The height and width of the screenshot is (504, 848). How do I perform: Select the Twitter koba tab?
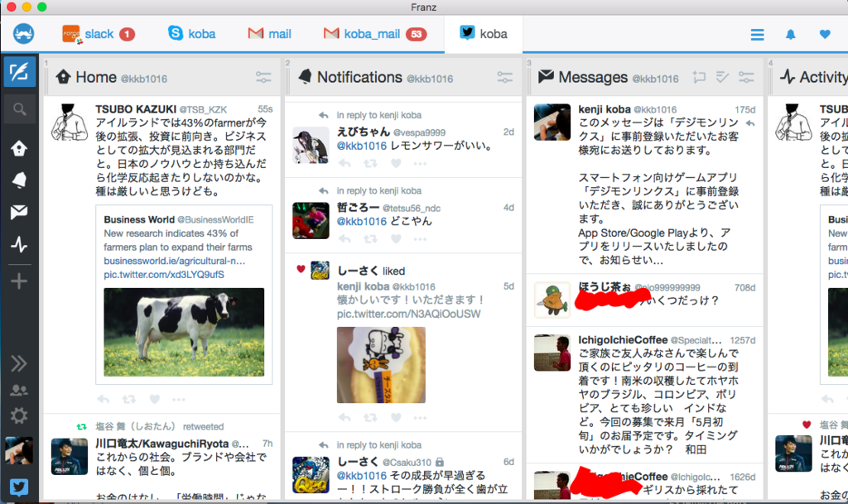click(484, 34)
